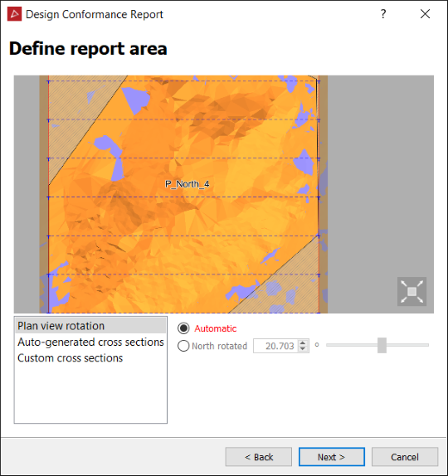Cancel the report wizard
Viewport: 448px width, 476px height.
pyautogui.click(x=405, y=457)
